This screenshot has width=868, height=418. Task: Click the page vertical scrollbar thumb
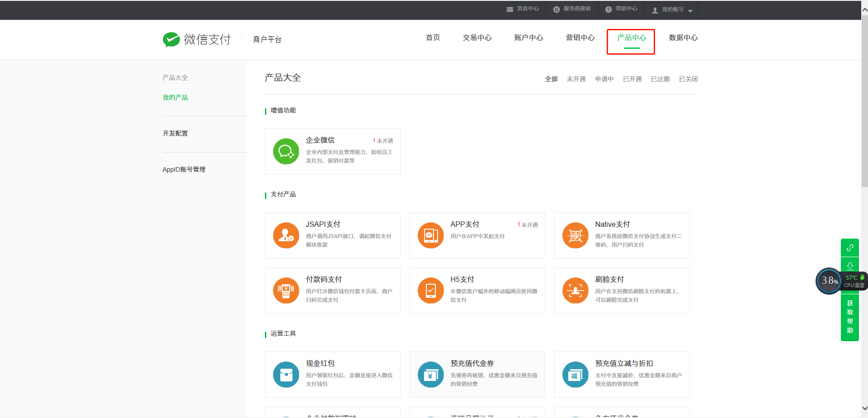click(864, 99)
